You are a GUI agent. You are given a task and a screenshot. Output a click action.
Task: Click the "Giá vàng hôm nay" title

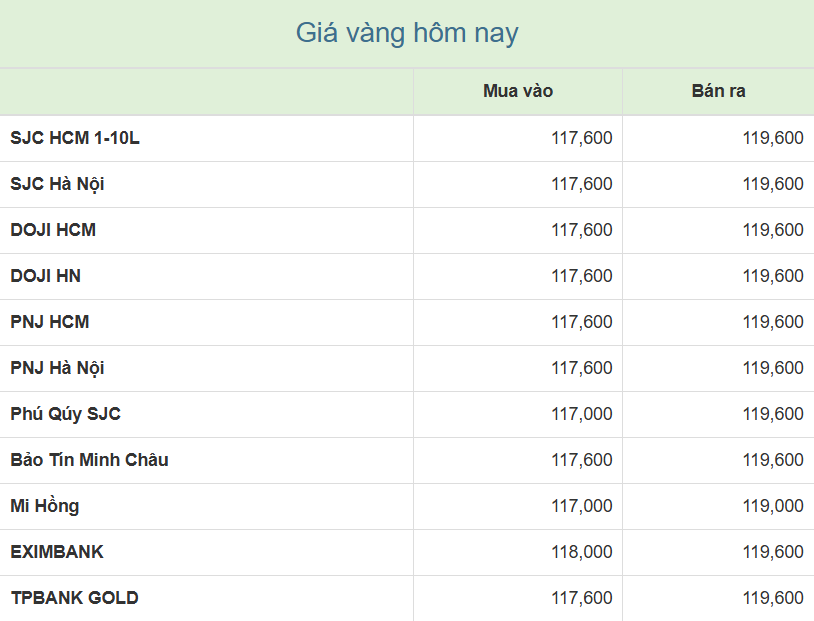[x=407, y=33]
